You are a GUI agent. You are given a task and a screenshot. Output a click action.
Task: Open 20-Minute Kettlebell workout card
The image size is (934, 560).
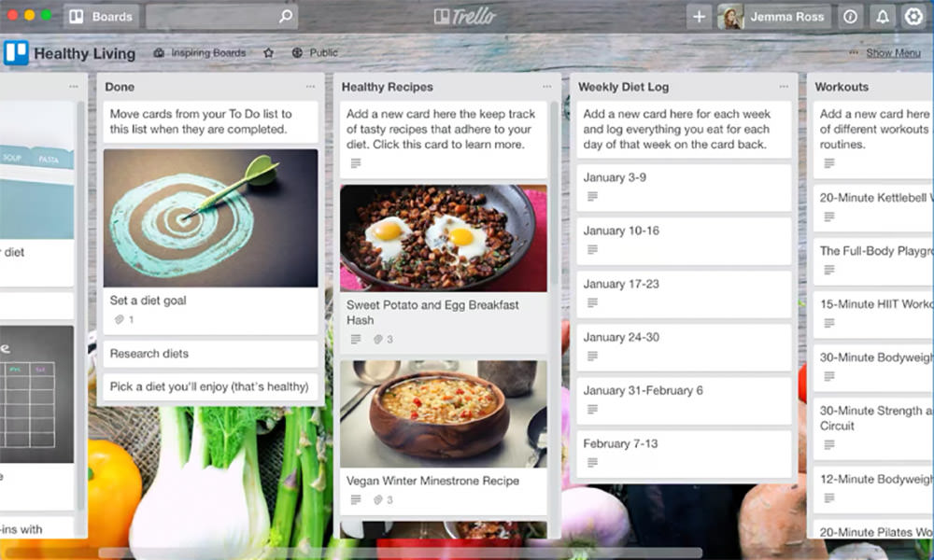(873, 208)
